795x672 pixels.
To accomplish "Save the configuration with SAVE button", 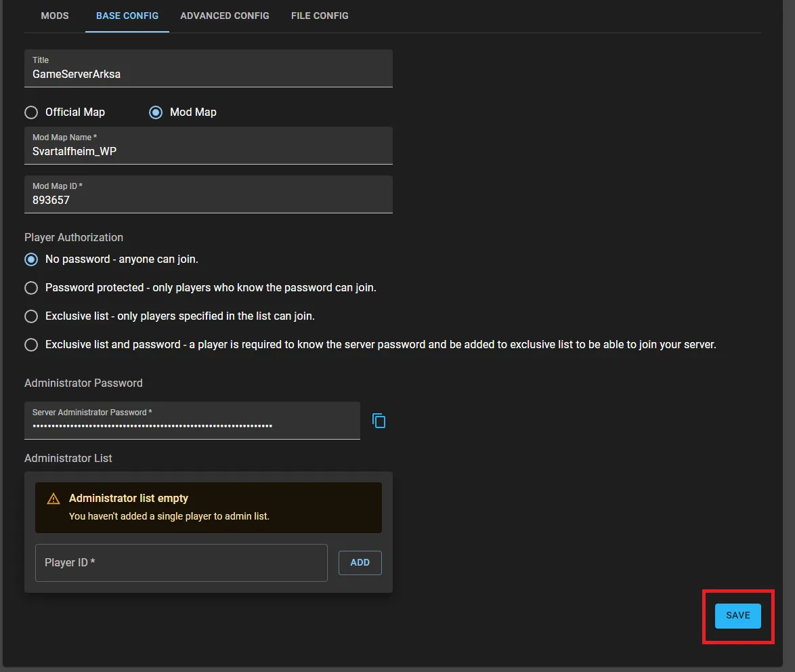I will pos(737,616).
